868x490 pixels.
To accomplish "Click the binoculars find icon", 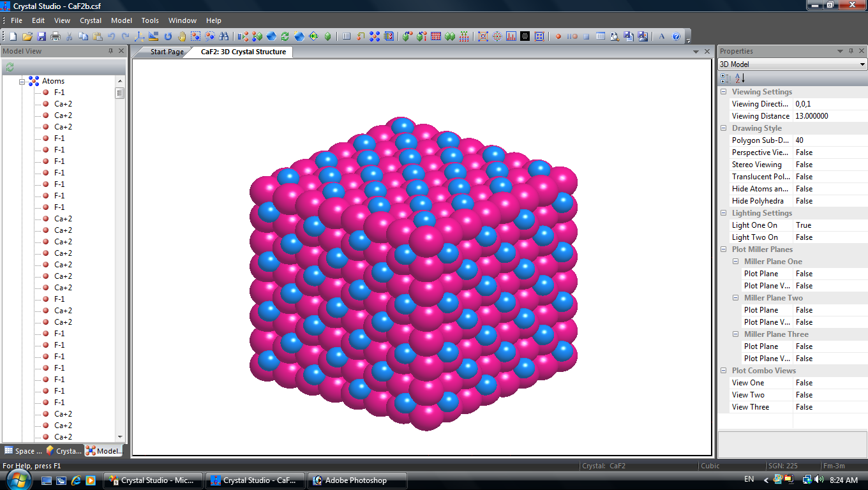I will pos(223,36).
